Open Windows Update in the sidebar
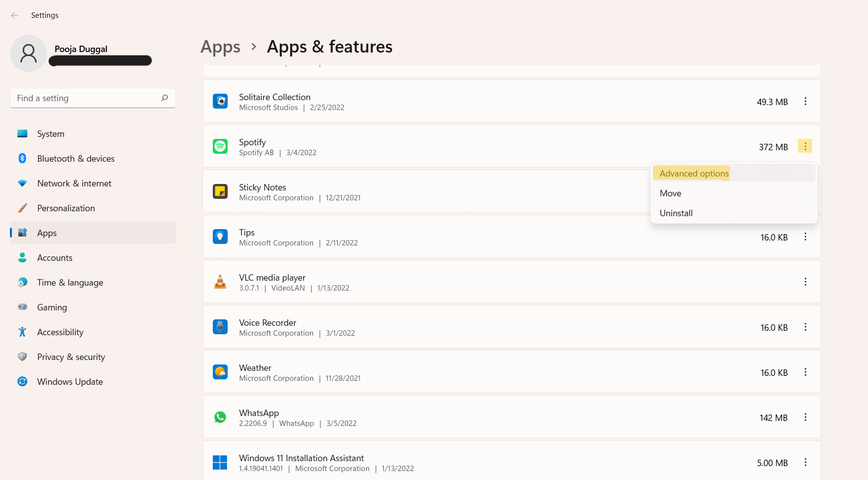The height and width of the screenshot is (480, 868). 70,382
